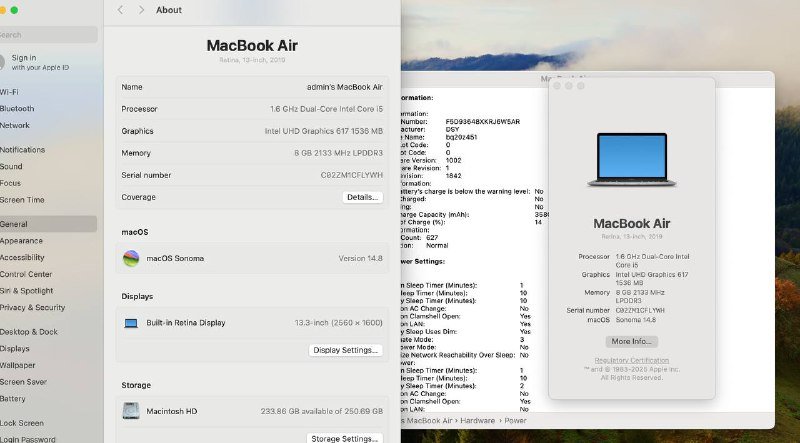Click in the sidebar Search field
Viewport: 800px width, 443px height.
click(47, 35)
